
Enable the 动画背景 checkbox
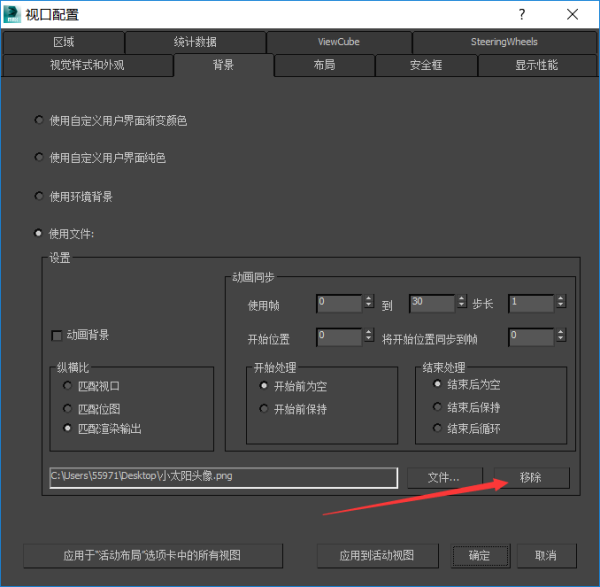[57, 336]
